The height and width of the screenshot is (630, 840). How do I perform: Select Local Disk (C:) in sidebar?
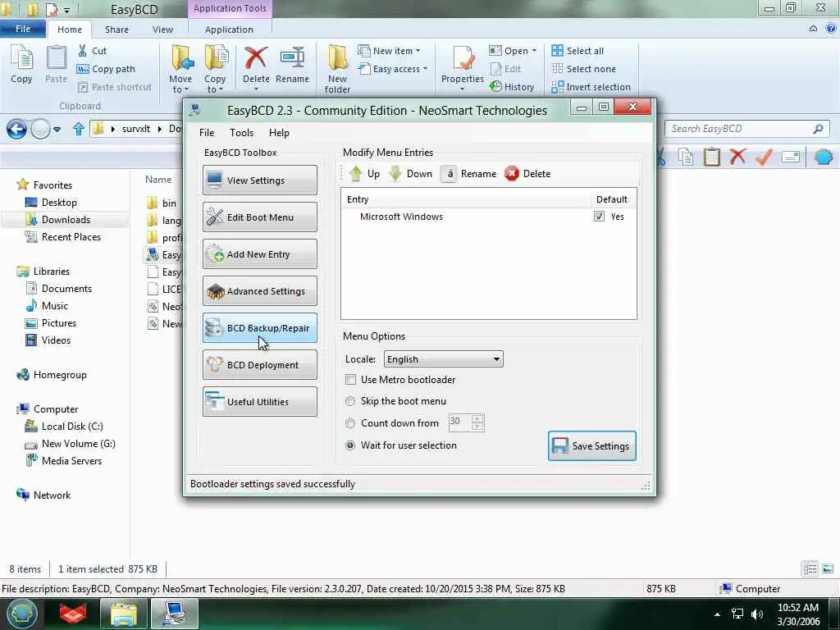[72, 427]
